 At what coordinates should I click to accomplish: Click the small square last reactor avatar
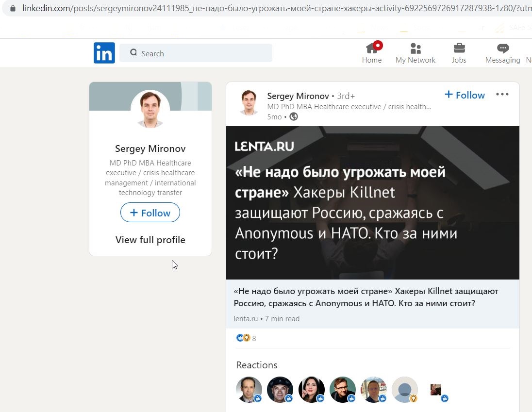point(436,390)
